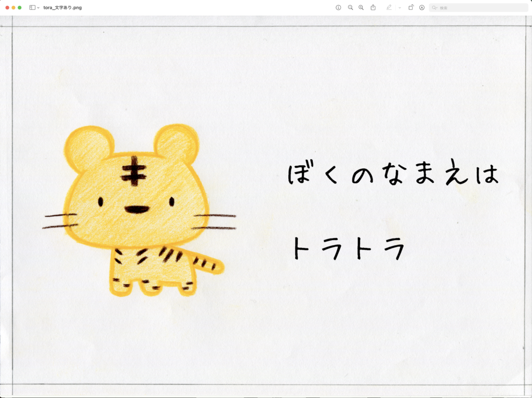Click the トラトラ text in image
This screenshot has width=532, height=398.
point(347,248)
